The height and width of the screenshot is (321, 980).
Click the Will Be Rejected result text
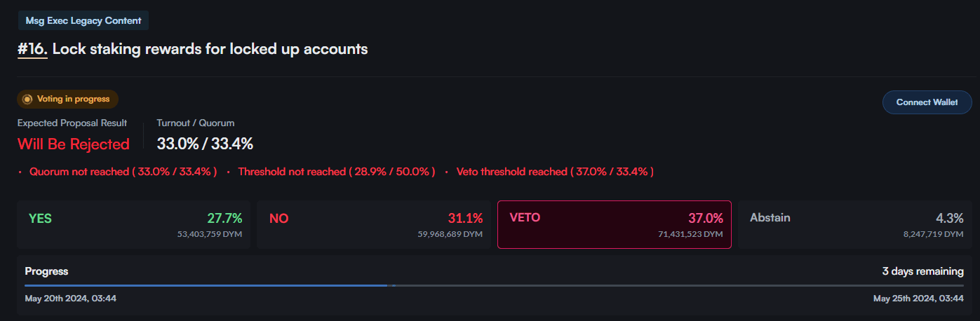[x=74, y=144]
